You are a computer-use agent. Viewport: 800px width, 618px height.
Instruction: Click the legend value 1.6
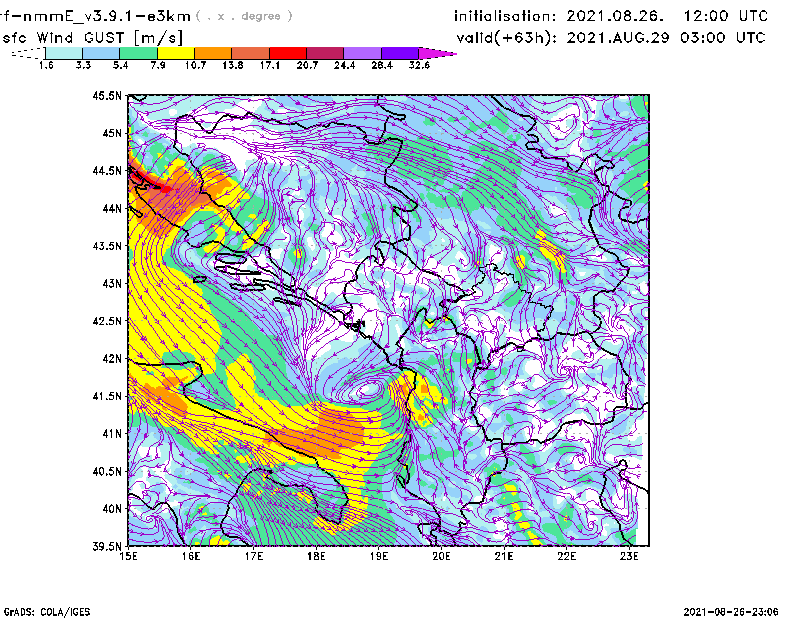pyautogui.click(x=46, y=65)
